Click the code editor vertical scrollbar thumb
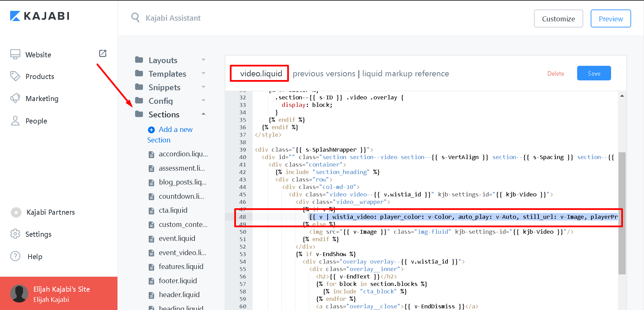Viewport: 644px width, 310px height. [622, 213]
